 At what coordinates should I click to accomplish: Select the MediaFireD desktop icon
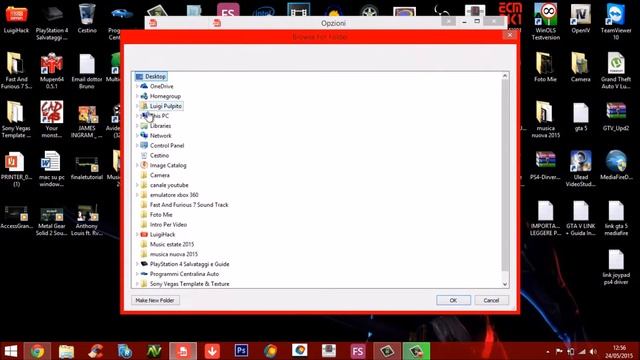[616, 165]
